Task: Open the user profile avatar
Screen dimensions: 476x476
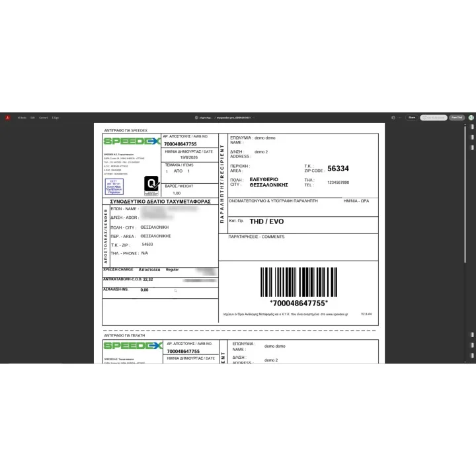Action: click(x=471, y=118)
